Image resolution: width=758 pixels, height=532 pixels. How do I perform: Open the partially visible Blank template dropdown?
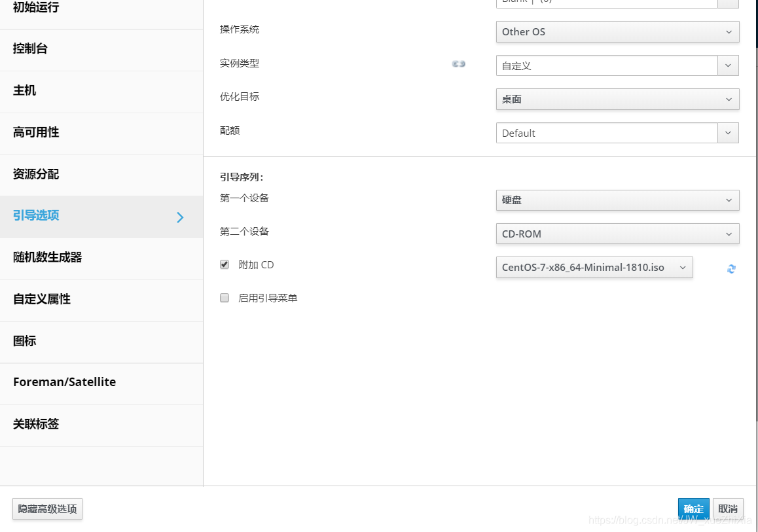click(x=727, y=3)
